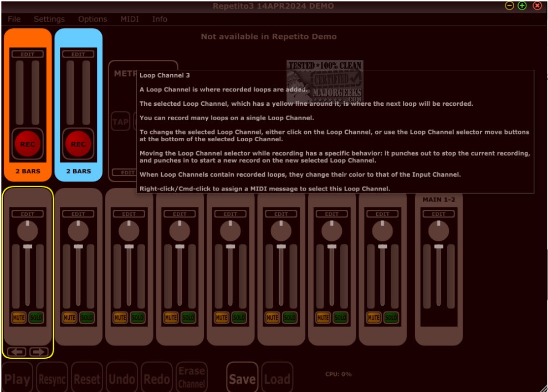The height and width of the screenshot is (392, 548).
Task: Open EDIT on the blue input channel
Action: (78, 54)
